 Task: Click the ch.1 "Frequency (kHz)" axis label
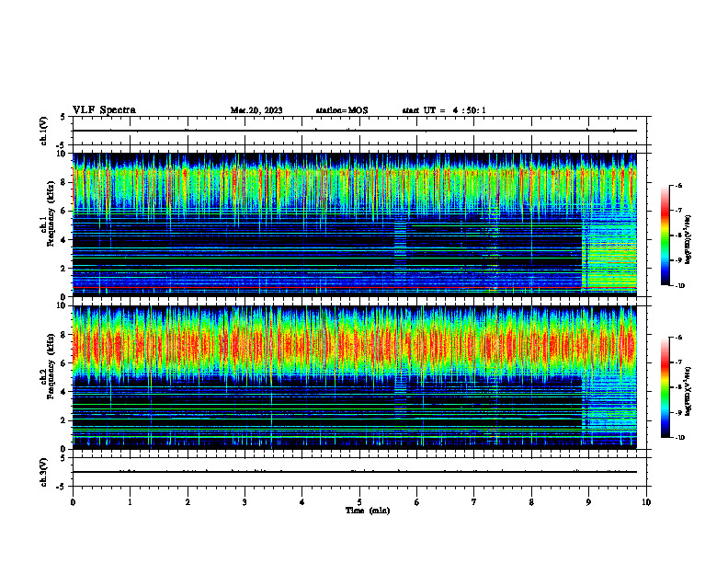coord(51,213)
